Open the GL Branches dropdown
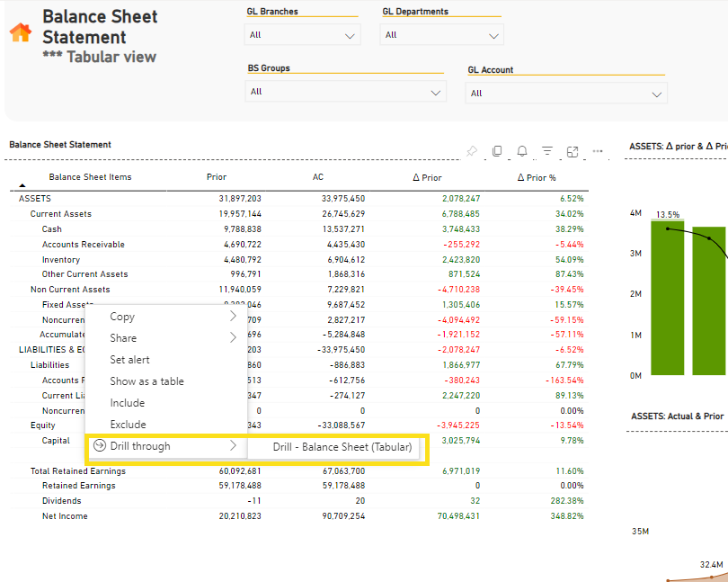728x582 pixels. point(302,35)
